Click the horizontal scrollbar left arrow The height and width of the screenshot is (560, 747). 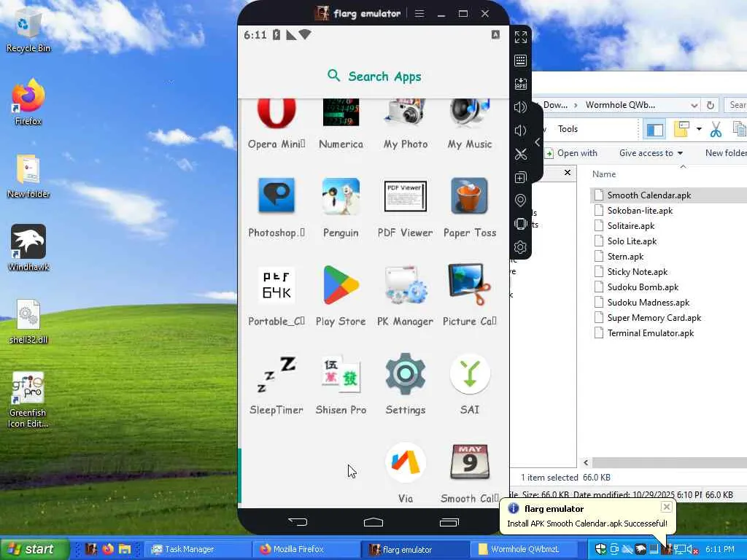[586, 462]
